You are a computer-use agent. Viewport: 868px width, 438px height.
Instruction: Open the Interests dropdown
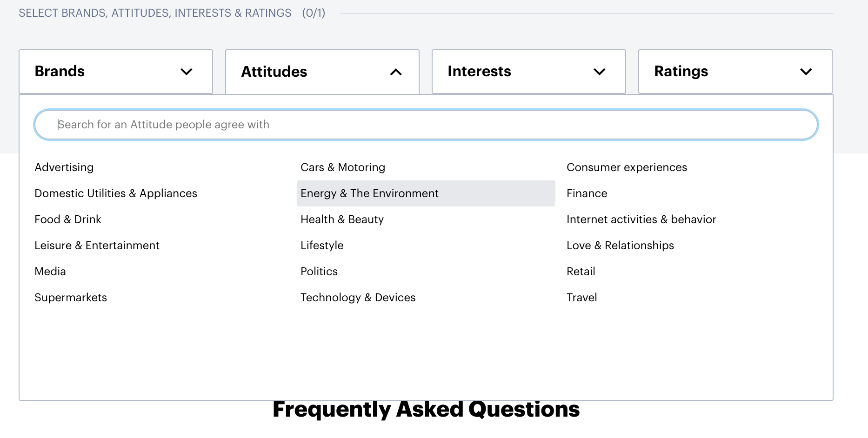(x=528, y=72)
